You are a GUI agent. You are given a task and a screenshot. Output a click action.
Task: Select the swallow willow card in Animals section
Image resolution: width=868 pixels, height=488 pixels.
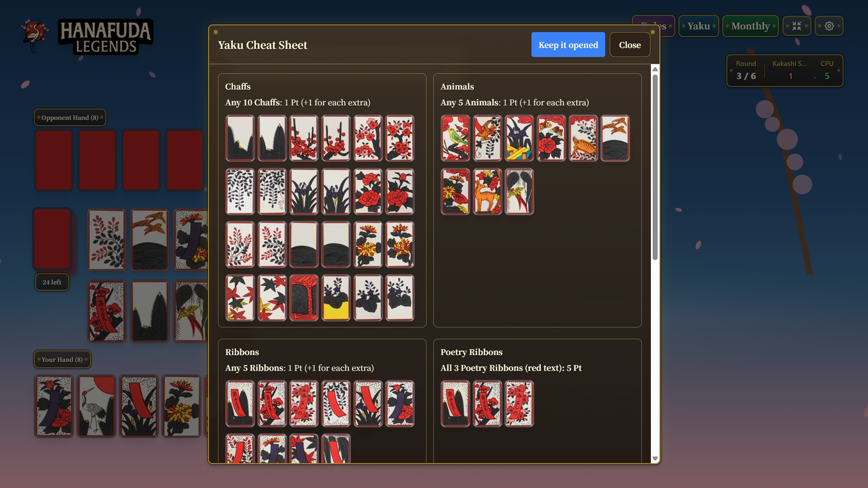[519, 191]
